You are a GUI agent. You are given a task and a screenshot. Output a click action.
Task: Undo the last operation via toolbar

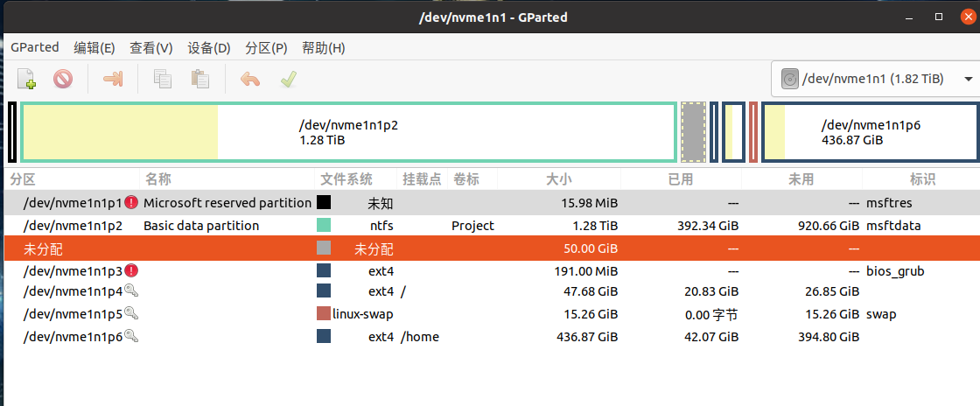click(250, 80)
